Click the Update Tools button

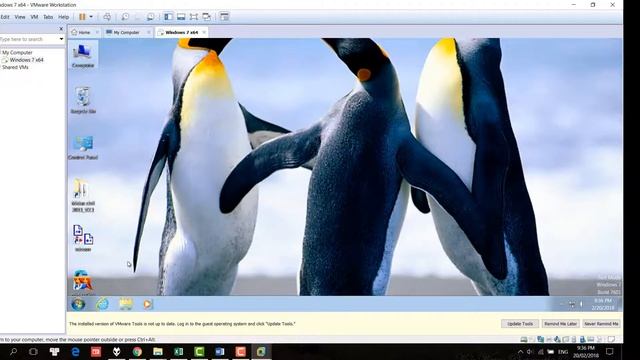pos(520,324)
